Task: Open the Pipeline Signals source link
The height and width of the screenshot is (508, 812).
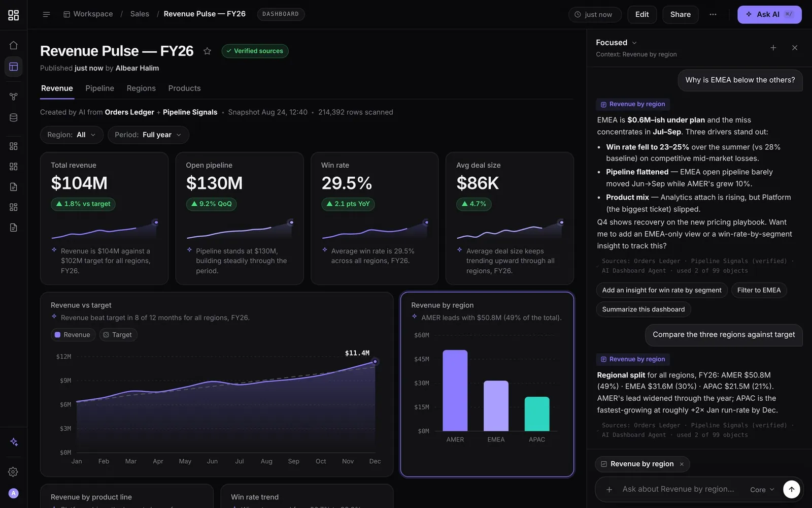Action: point(190,112)
